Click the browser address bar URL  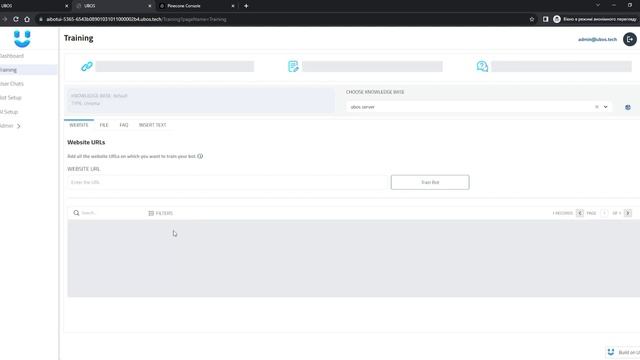tap(136, 19)
